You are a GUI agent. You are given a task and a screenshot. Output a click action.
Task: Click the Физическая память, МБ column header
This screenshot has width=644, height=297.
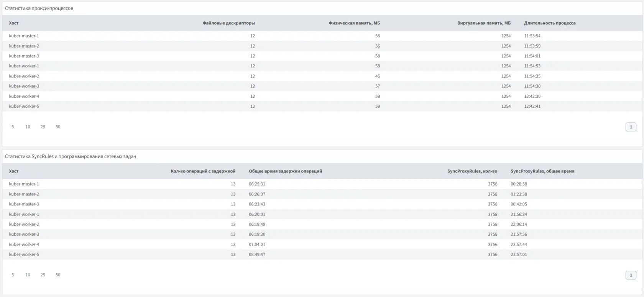[354, 23]
